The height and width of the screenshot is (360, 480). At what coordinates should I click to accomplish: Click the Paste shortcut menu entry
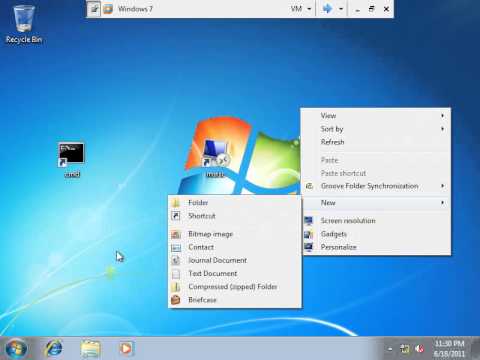click(x=376, y=173)
